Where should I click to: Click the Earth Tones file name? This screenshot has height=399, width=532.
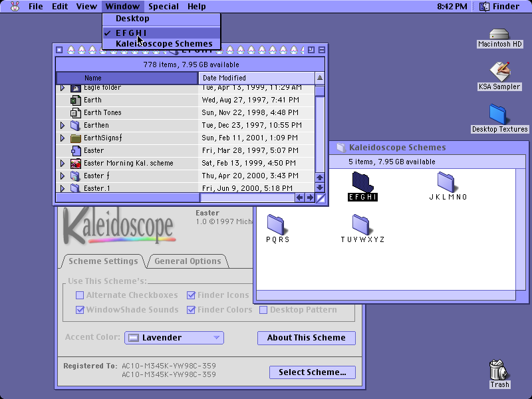(102, 112)
